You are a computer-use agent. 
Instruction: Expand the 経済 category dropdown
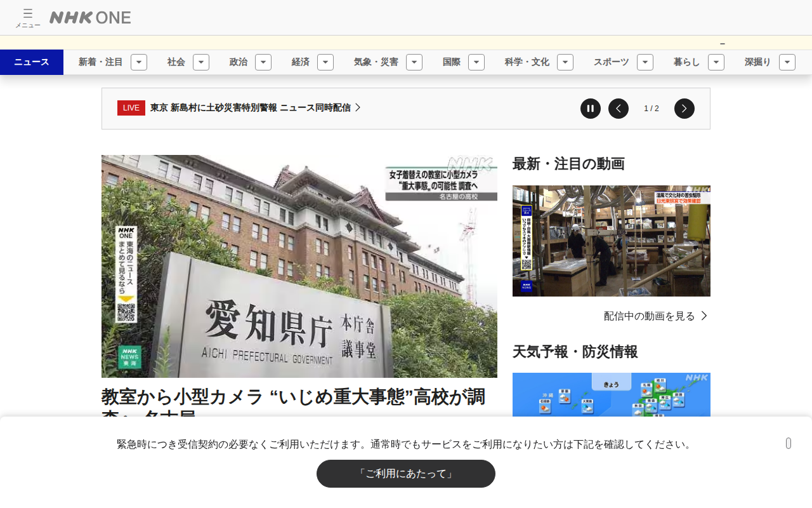click(x=325, y=62)
